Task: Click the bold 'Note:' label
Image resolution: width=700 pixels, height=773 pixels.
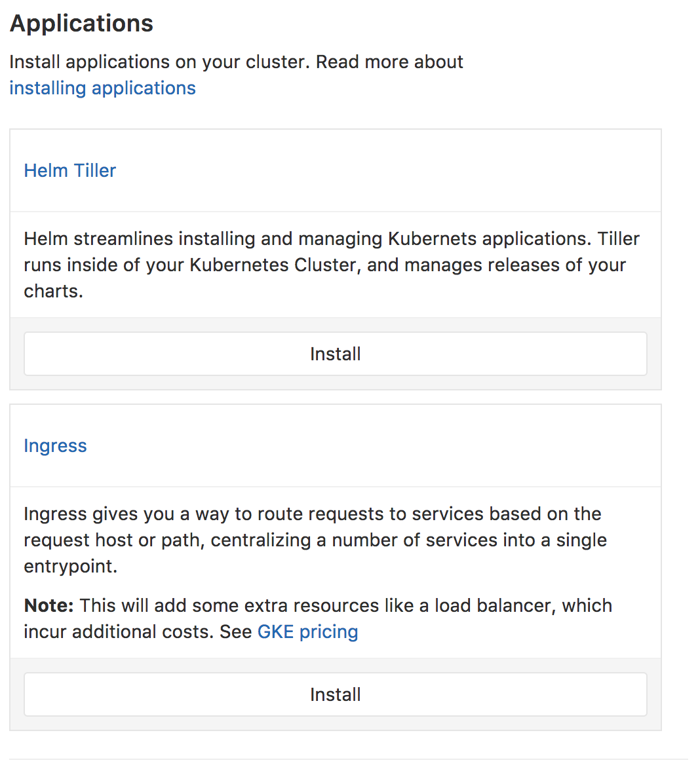Action: tap(49, 606)
